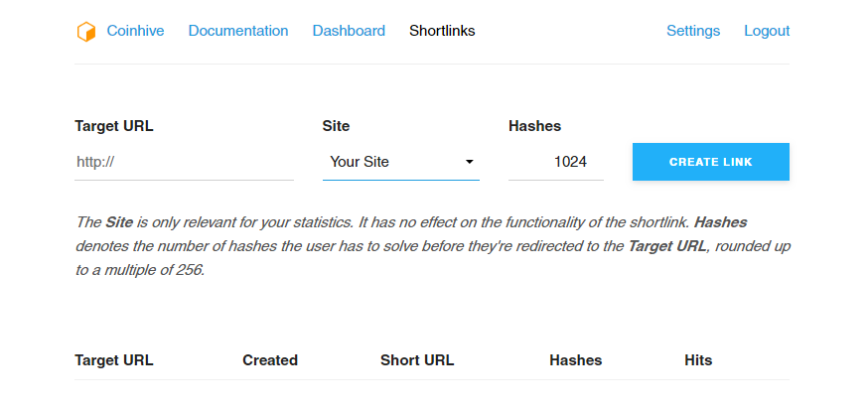Select the Shortlinks navigation item
The image size is (868, 410).
442,31
